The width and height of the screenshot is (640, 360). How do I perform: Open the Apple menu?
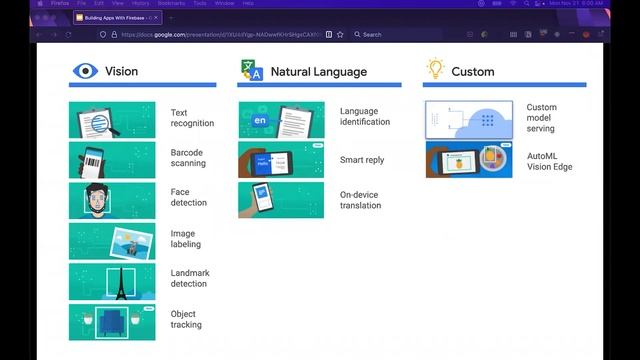(x=40, y=3)
